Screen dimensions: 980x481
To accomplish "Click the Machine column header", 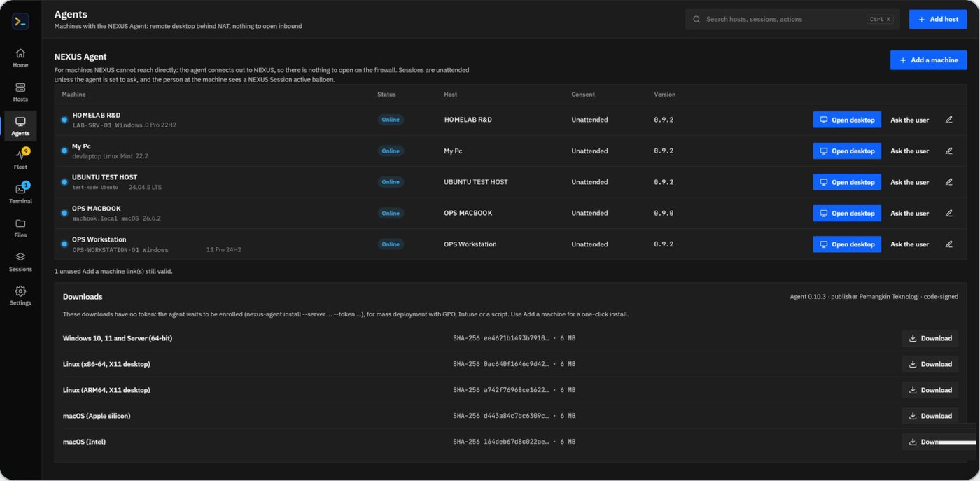I will click(73, 95).
